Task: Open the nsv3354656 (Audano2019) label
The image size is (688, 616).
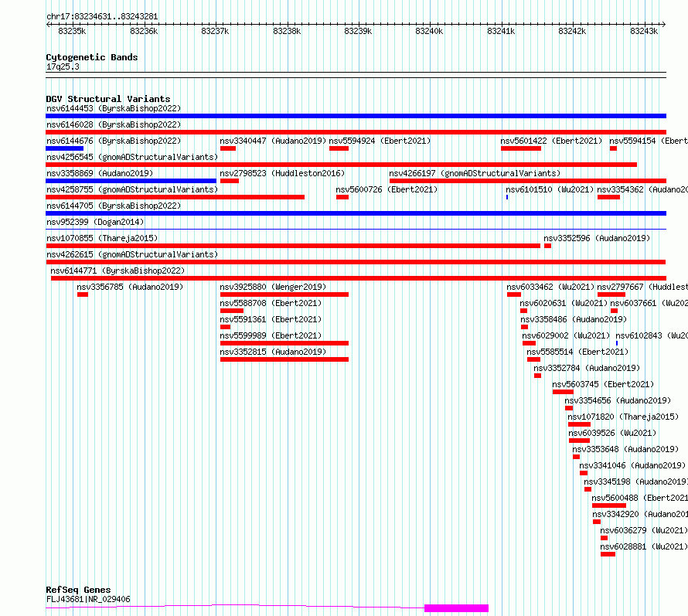Action: click(x=618, y=400)
